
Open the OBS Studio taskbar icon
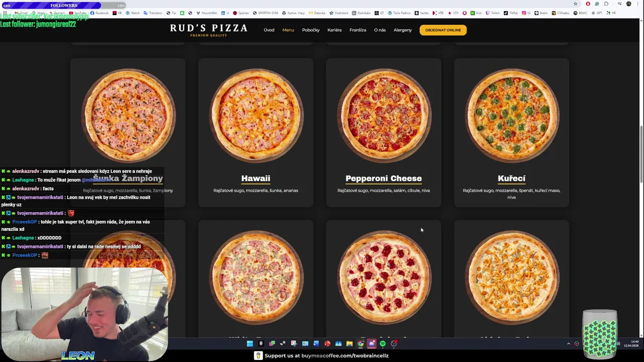[394, 343]
